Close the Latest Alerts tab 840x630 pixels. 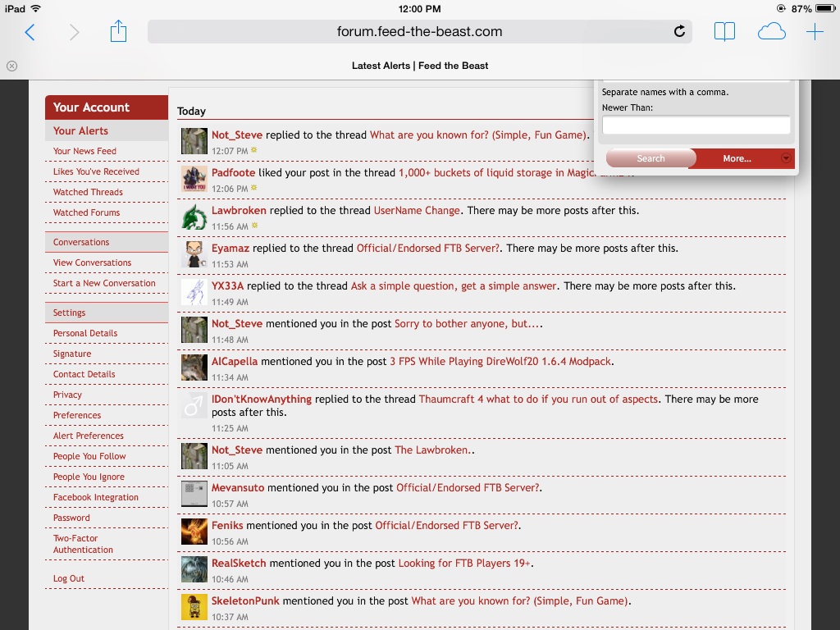click(x=11, y=66)
